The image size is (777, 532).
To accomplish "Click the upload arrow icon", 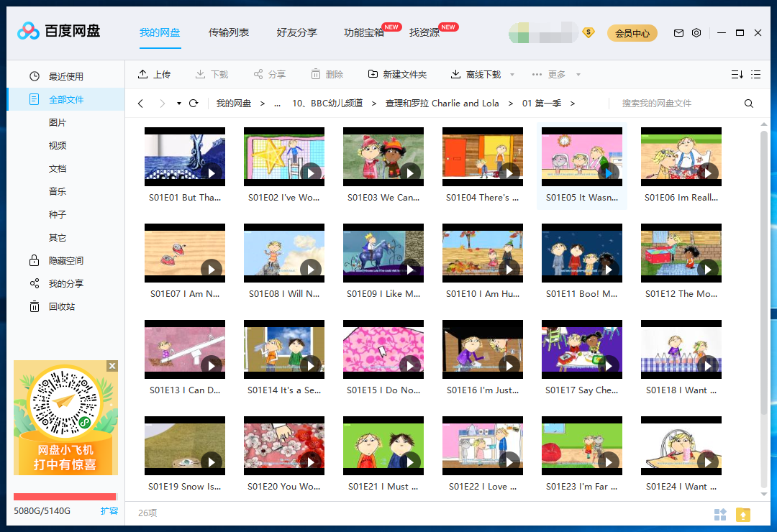I will [x=142, y=74].
